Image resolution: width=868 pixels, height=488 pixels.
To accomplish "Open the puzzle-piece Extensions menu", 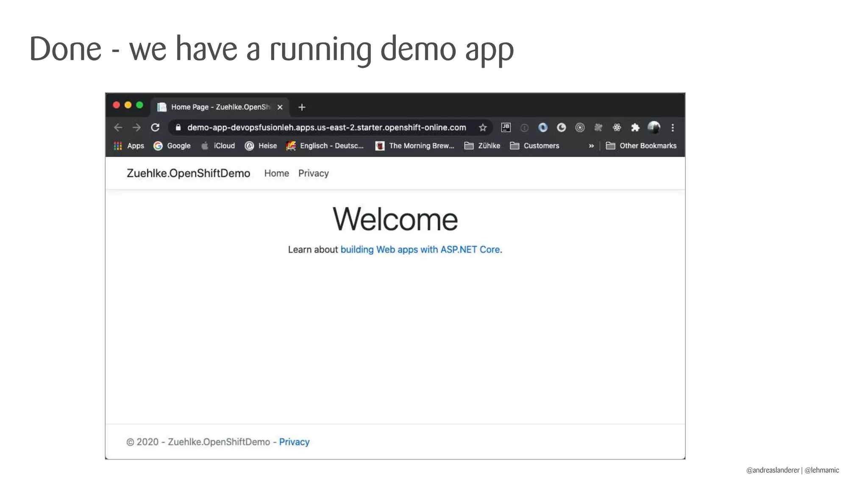I will point(635,128).
